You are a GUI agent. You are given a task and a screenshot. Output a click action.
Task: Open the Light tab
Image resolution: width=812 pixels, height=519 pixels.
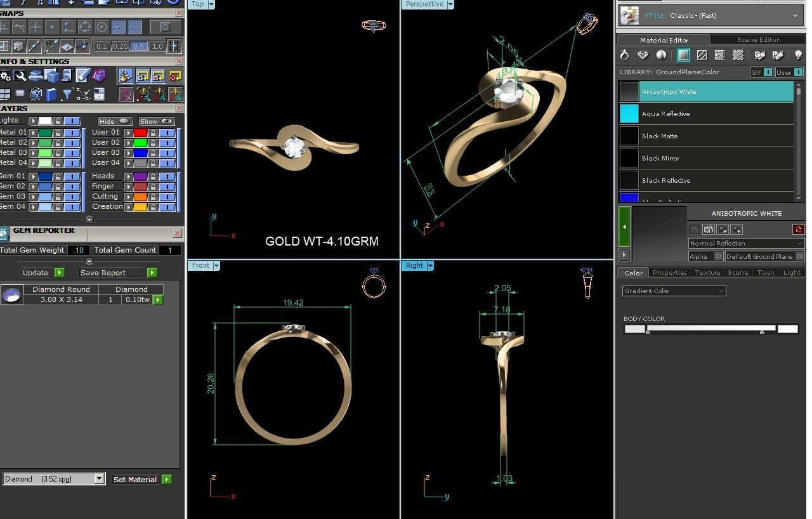click(x=792, y=272)
